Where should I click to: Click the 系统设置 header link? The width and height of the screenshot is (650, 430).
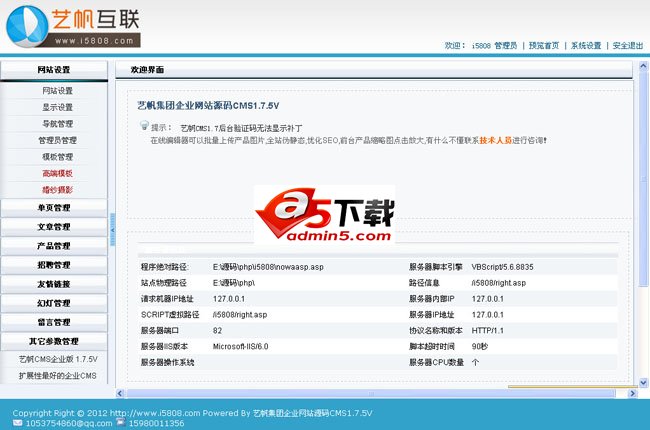586,46
